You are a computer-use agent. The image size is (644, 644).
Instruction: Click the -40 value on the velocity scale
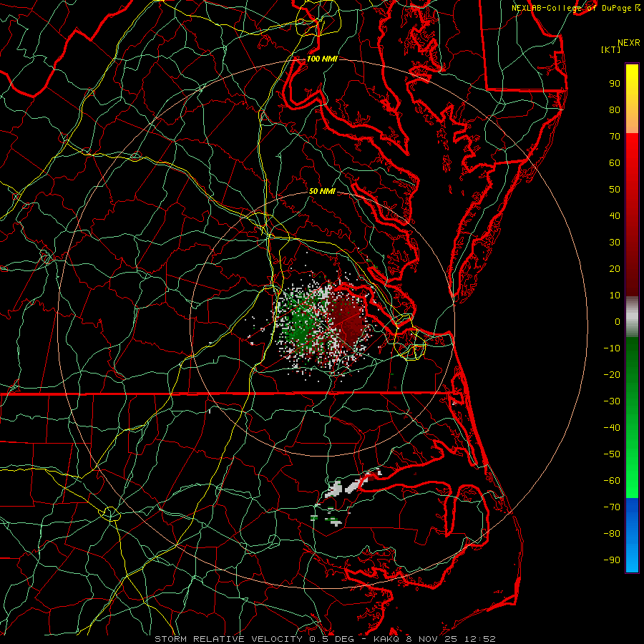click(x=612, y=428)
